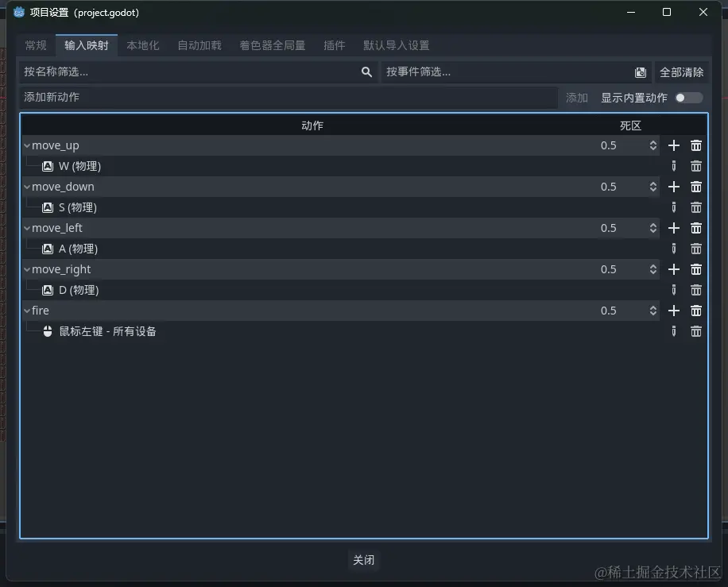This screenshot has width=728, height=587.
Task: Adjust move_right deadzone stepper arrows
Action: point(652,269)
